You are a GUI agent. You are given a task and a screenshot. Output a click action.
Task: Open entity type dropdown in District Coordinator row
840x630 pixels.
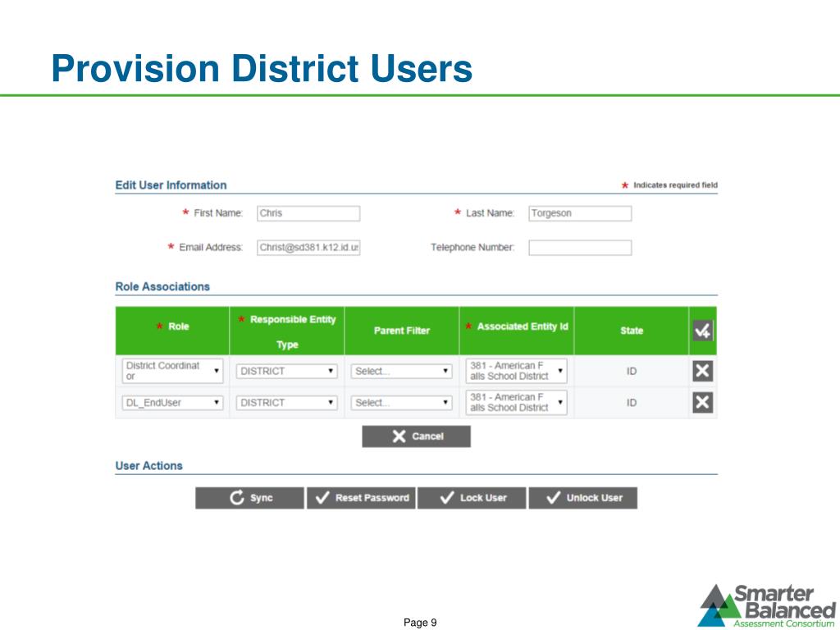(286, 371)
